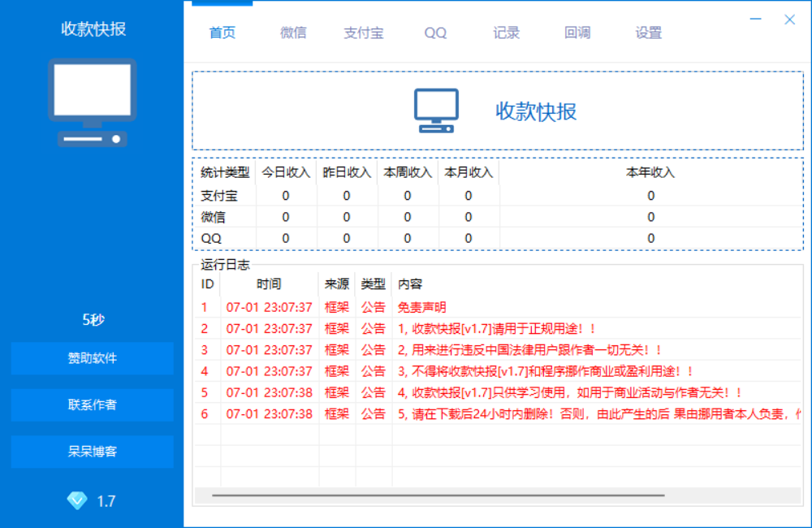Minimize the 收款快报 window
The image size is (812, 528).
coord(756,19)
